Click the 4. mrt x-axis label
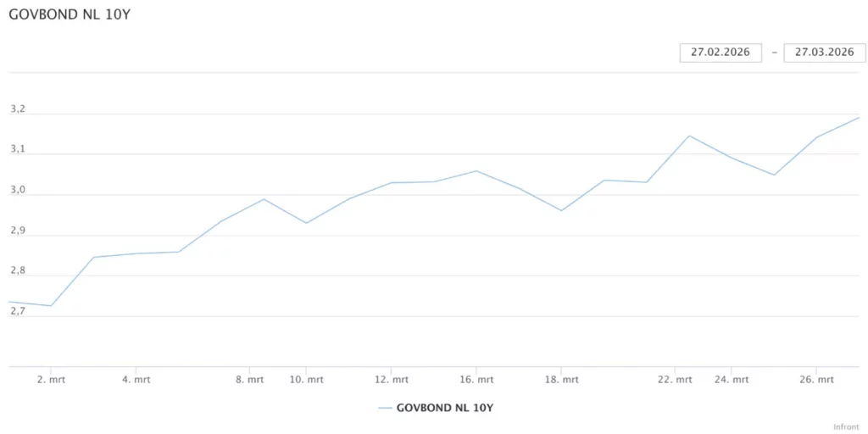The image size is (868, 434). click(x=136, y=380)
